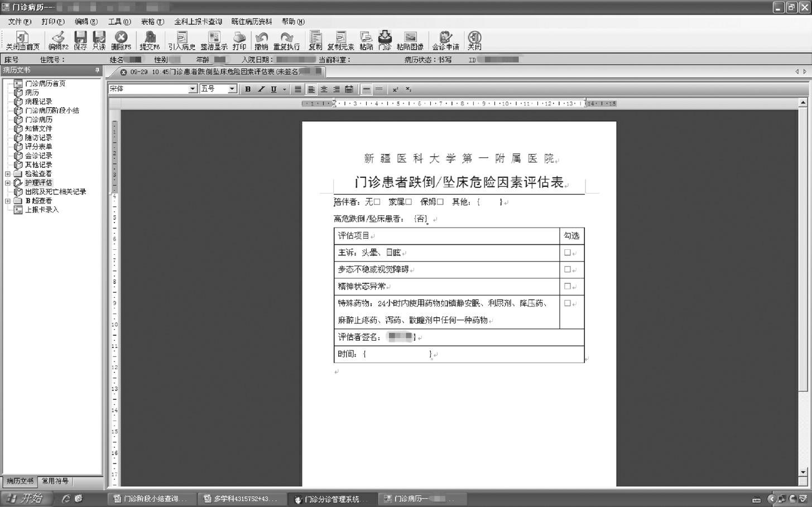
Task: Click the 删除F5 delete icon
Action: (121, 41)
